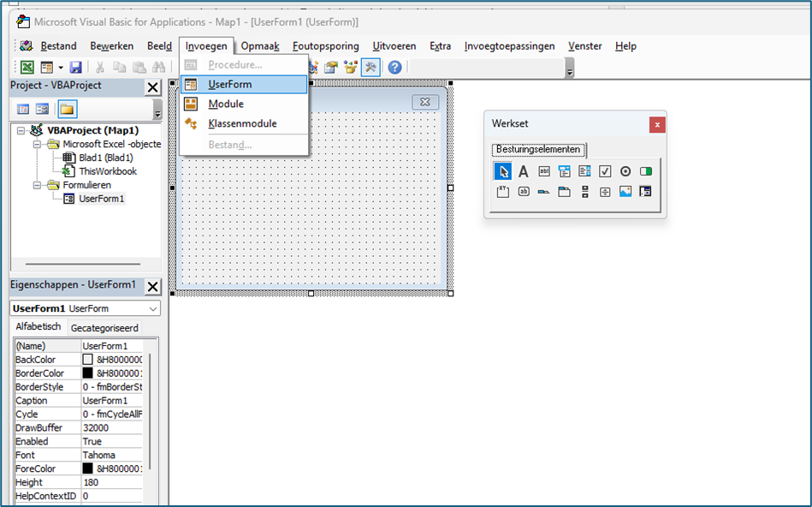
Task: Click the View Microsoft Excel toolbar icon
Action: coord(27,68)
